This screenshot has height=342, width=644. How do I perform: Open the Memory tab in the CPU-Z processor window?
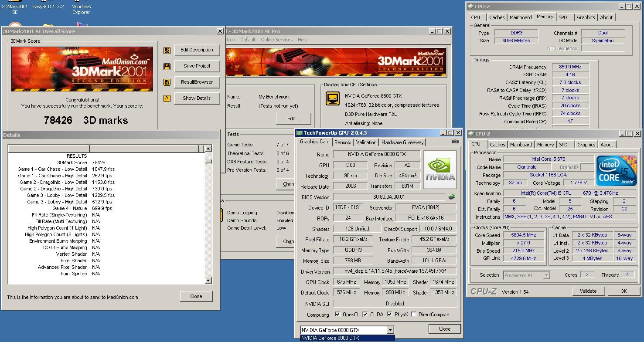point(545,145)
